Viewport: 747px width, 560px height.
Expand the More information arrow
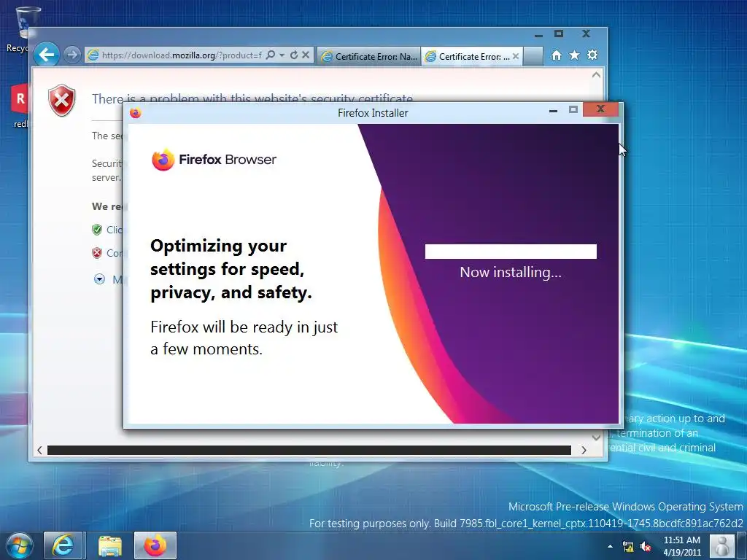99,279
